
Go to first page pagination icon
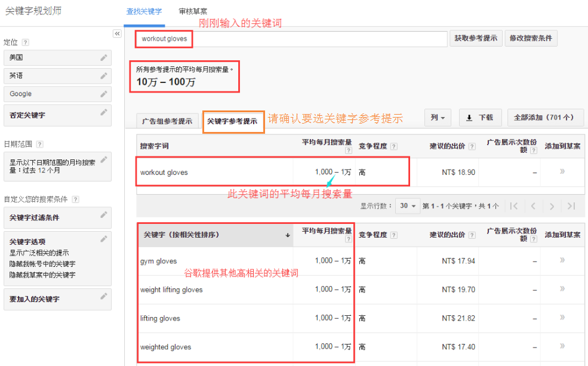coord(514,206)
